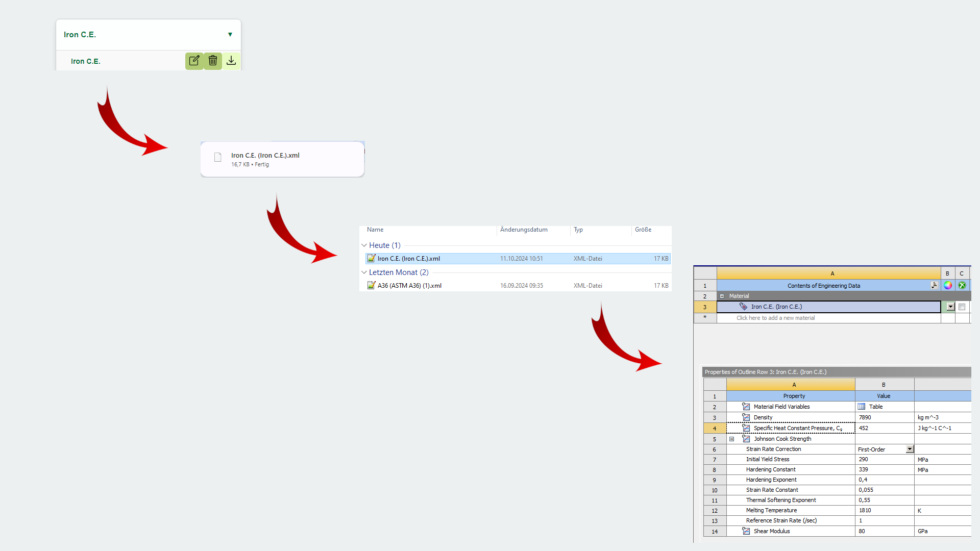Click the download icon for Iron C.E.
The width and height of the screenshot is (980, 551).
231,61
